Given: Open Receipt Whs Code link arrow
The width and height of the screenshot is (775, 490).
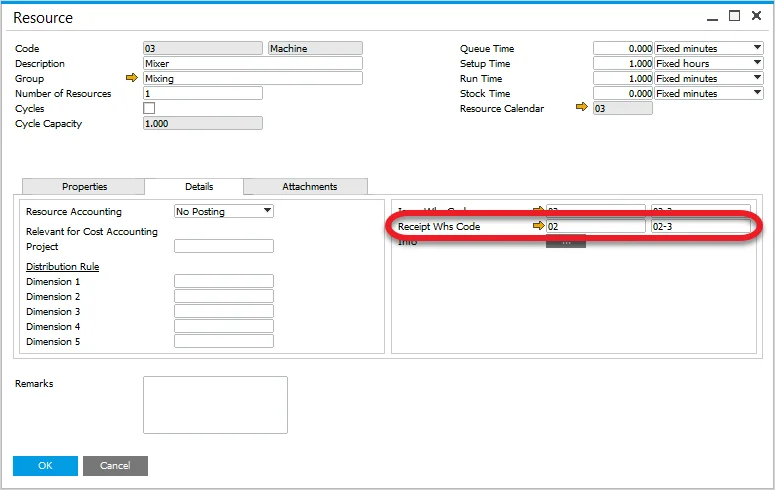Looking at the screenshot, I should tap(538, 225).
